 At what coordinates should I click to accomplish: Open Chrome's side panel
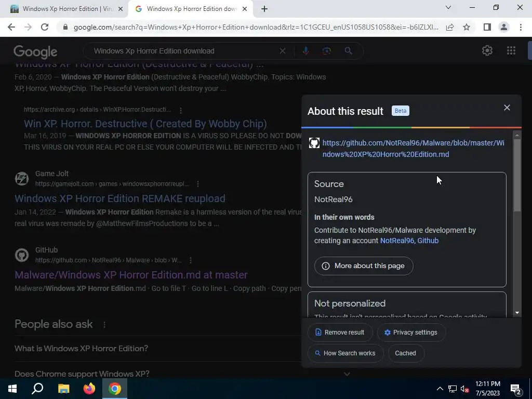[x=487, y=27]
